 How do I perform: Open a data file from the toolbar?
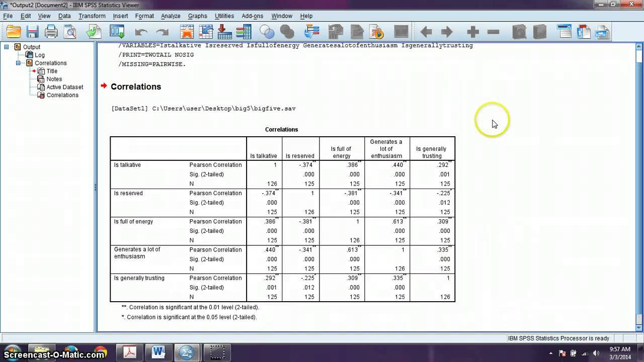point(14,31)
